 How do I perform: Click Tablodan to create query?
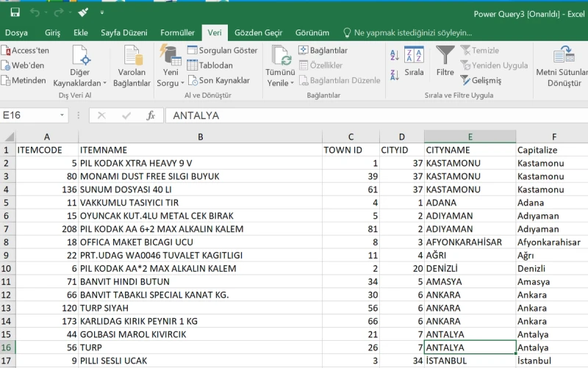pyautogui.click(x=210, y=65)
